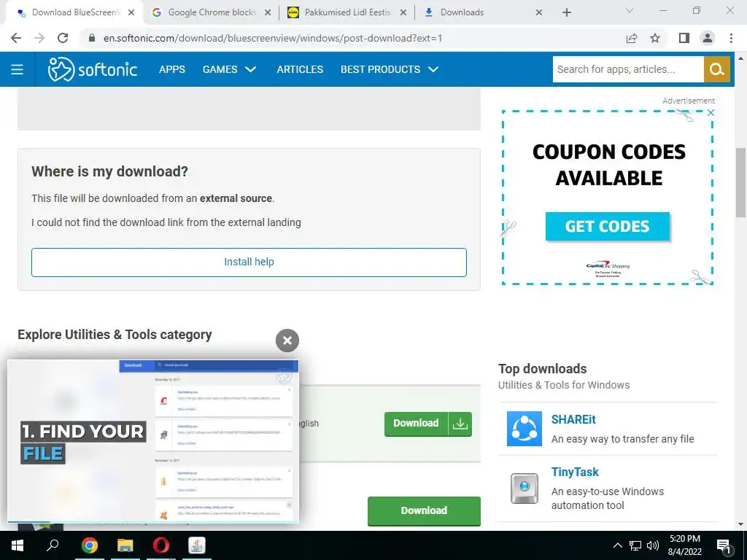The height and width of the screenshot is (560, 747).
Task: Switch to Download BlueScreenView tab
Action: (x=74, y=12)
